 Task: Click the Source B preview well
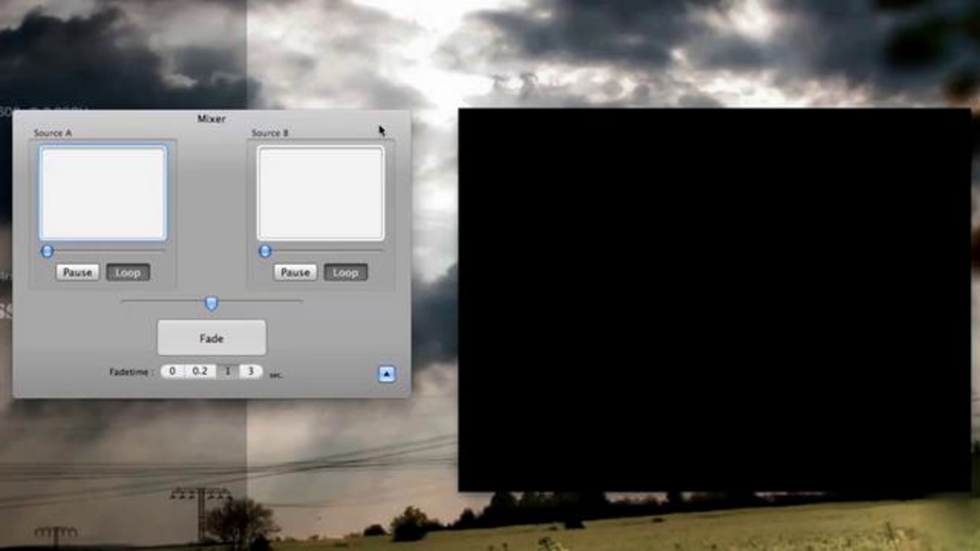321,193
